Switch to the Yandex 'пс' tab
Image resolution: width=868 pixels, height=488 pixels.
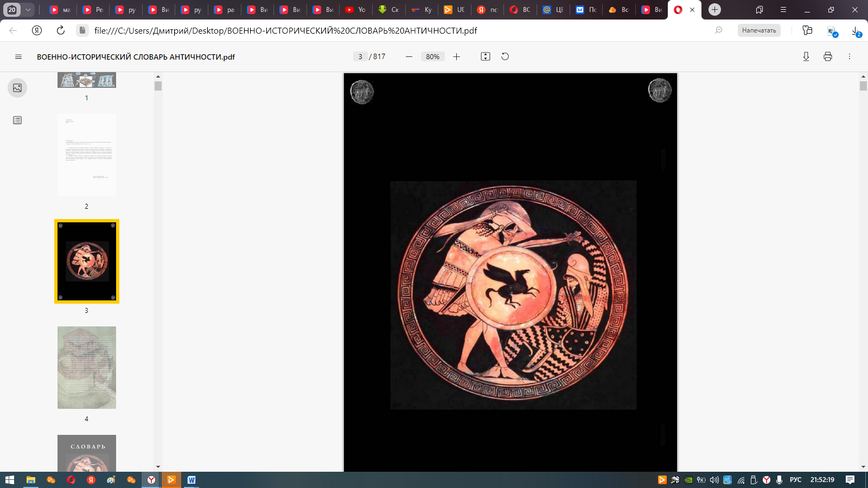coord(487,10)
